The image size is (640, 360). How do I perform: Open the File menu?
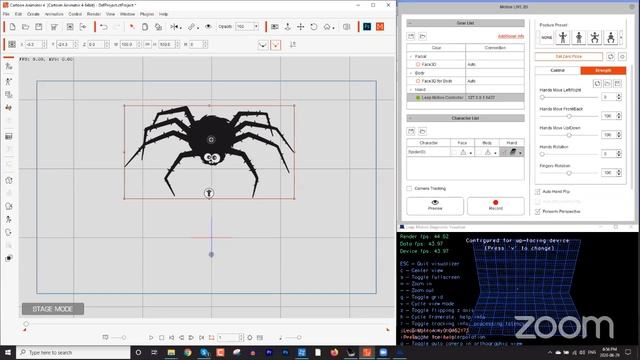coord(6,14)
